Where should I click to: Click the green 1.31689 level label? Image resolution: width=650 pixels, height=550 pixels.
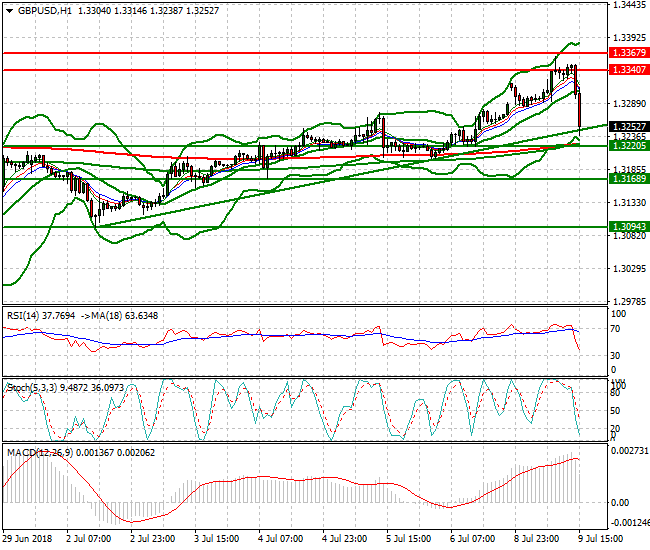pyautogui.click(x=629, y=179)
